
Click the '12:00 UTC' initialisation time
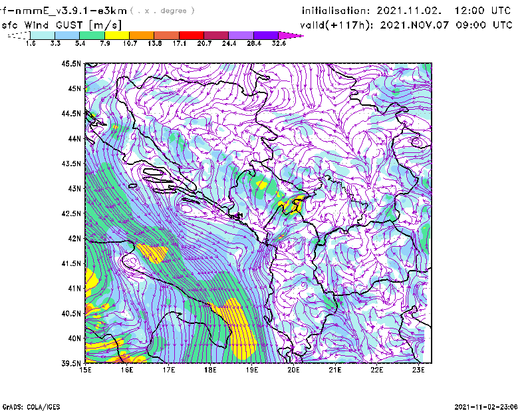[482, 11]
